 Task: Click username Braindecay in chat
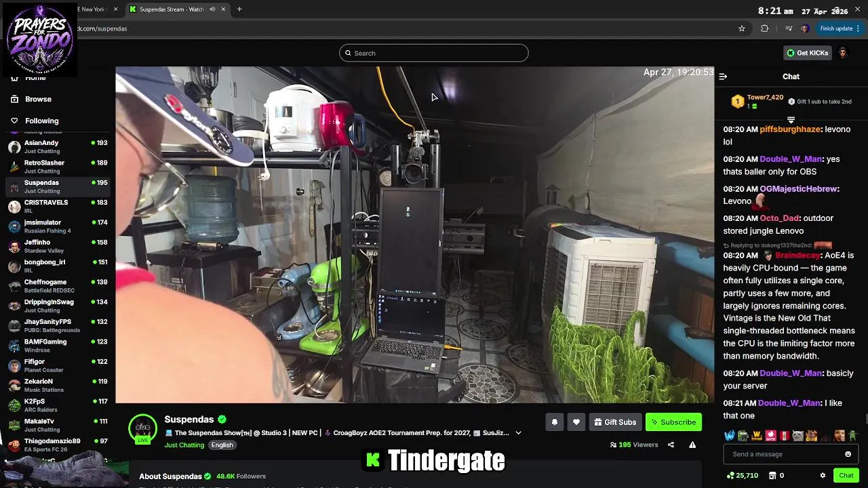[x=797, y=256]
